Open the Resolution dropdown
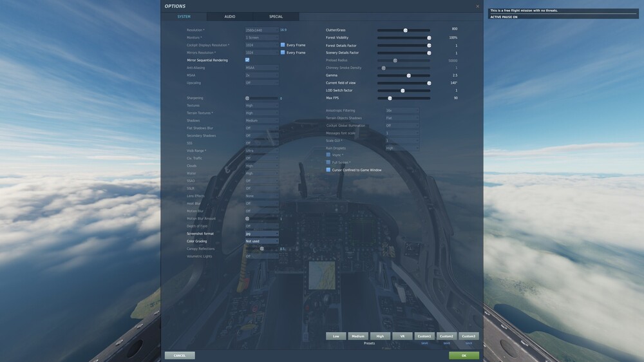This screenshot has height=362, width=644. (261, 30)
